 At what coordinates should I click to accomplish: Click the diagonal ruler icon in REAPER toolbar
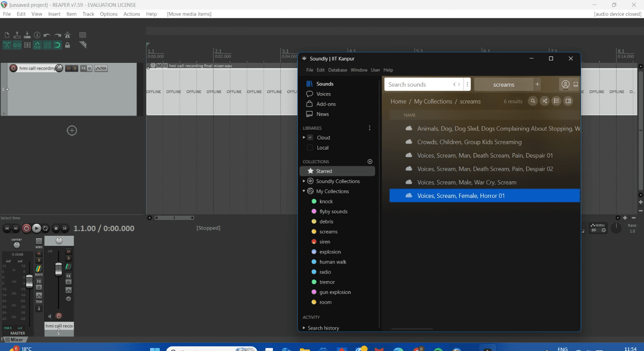click(83, 45)
